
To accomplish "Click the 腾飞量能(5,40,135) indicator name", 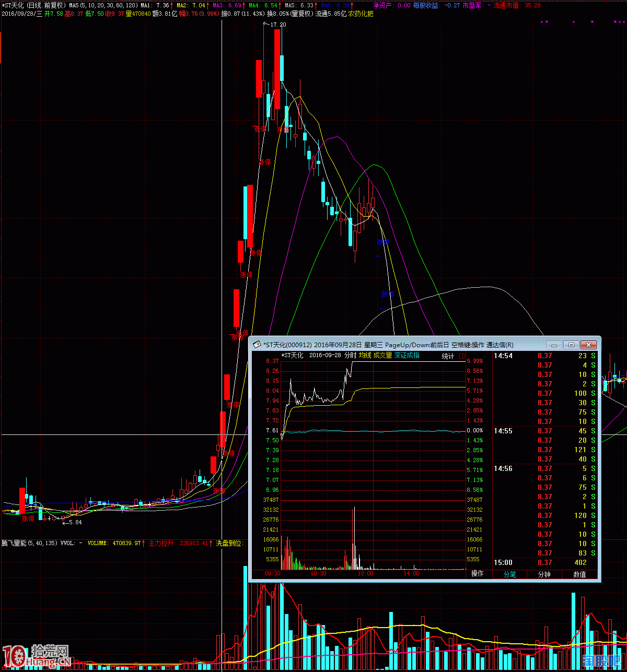I will click(x=29, y=544).
